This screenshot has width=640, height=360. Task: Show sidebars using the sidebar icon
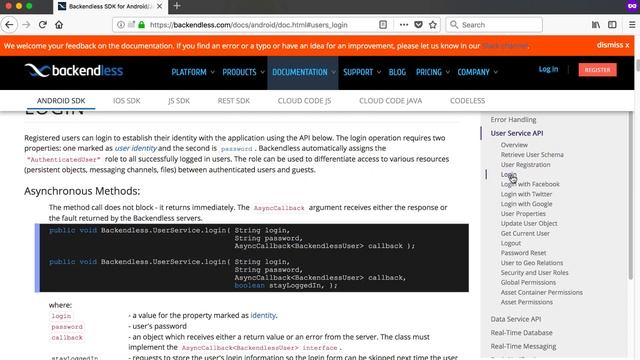pos(612,24)
